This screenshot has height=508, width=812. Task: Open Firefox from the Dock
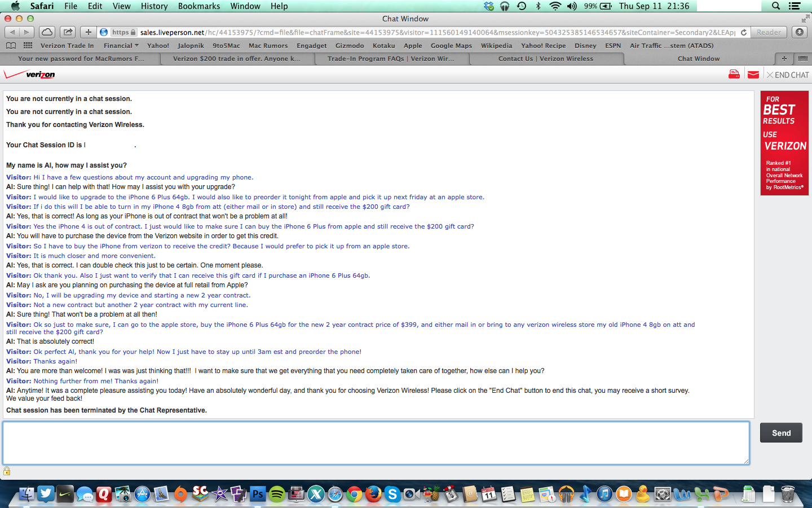pyautogui.click(x=373, y=494)
